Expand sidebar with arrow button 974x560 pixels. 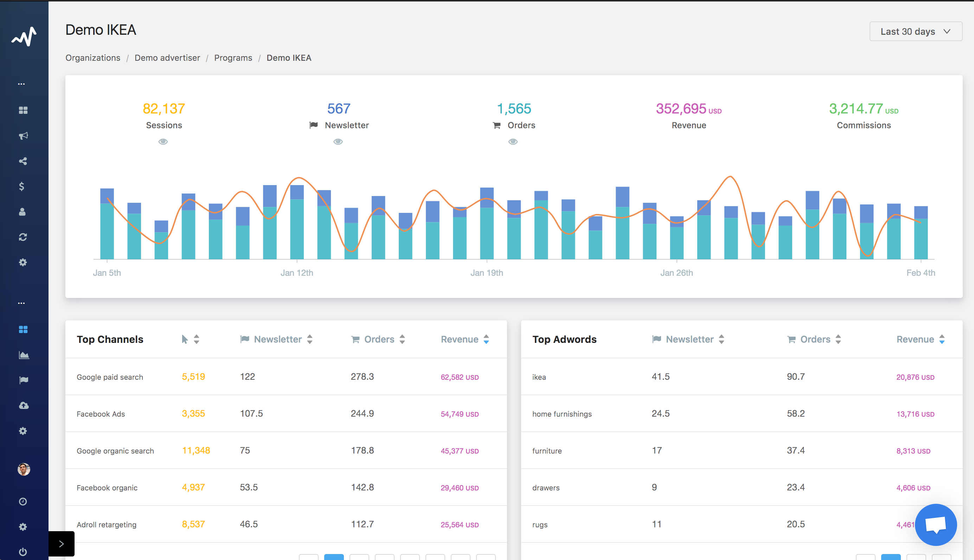pos(62,543)
